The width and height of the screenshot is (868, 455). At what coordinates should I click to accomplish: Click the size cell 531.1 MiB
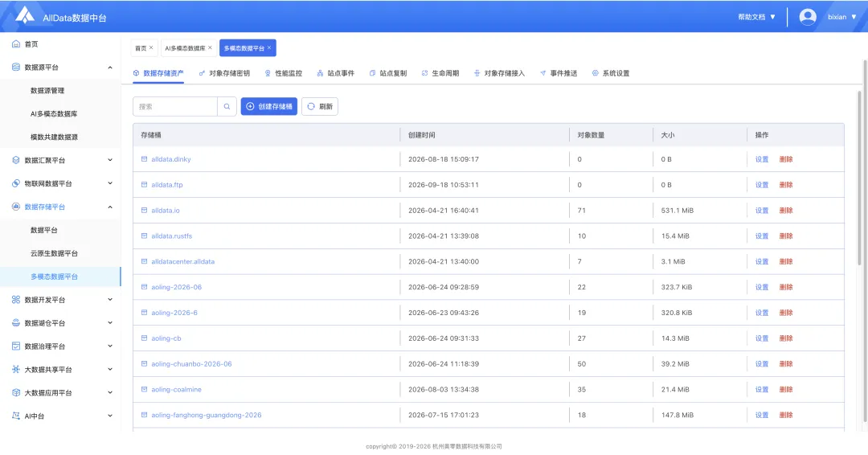pos(677,211)
